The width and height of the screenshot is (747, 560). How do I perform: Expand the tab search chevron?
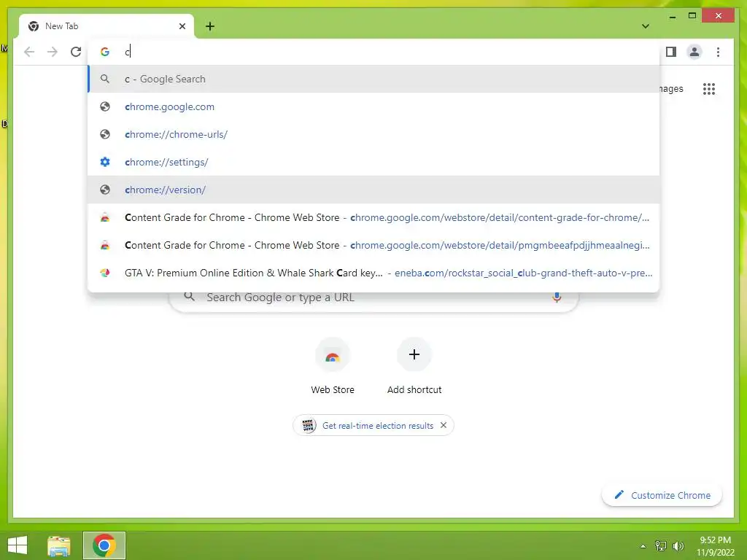[645, 26]
